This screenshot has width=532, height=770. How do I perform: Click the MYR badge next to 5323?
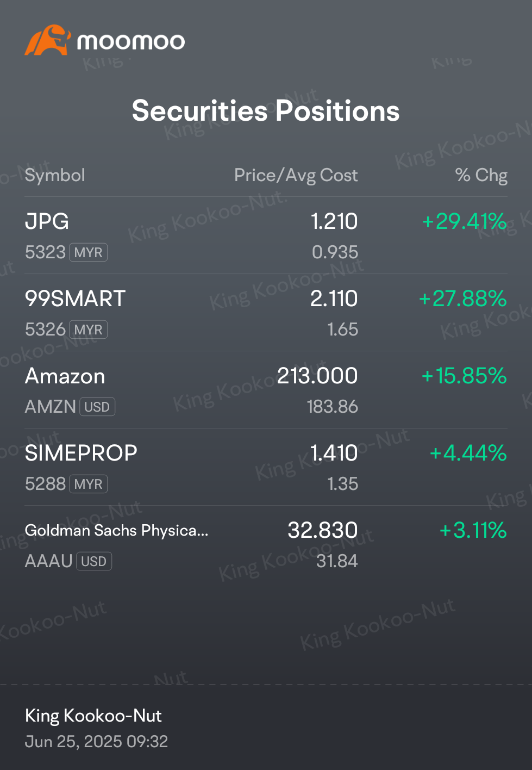tap(88, 252)
